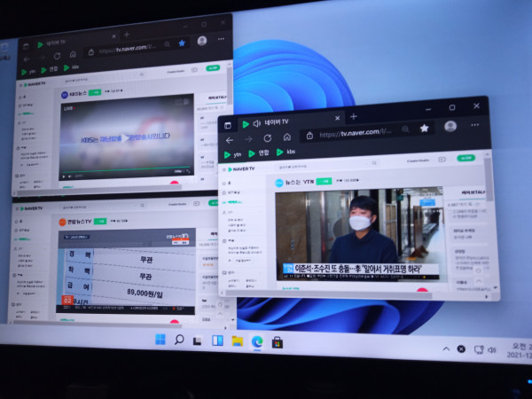Open the kbs bookmark in YTN window
532x399 pixels.
pos(286,152)
